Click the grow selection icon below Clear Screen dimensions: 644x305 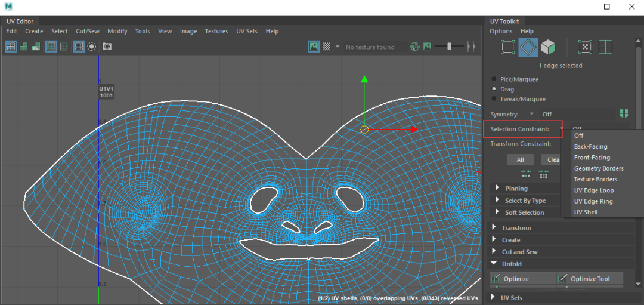click(543, 174)
